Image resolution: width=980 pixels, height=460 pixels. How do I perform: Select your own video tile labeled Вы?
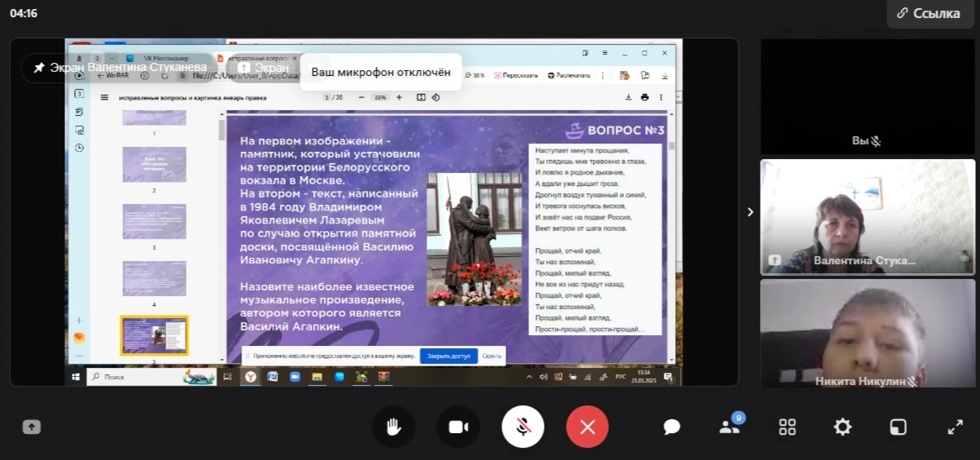point(867,97)
